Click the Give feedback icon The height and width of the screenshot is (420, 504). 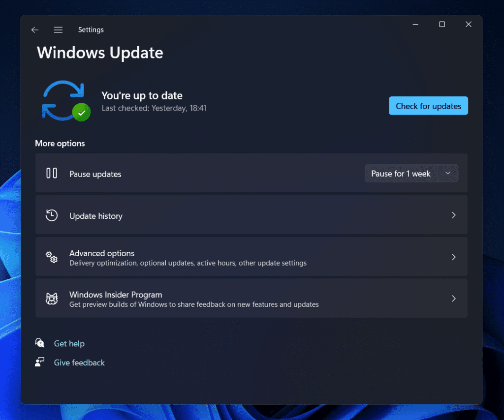[40, 362]
